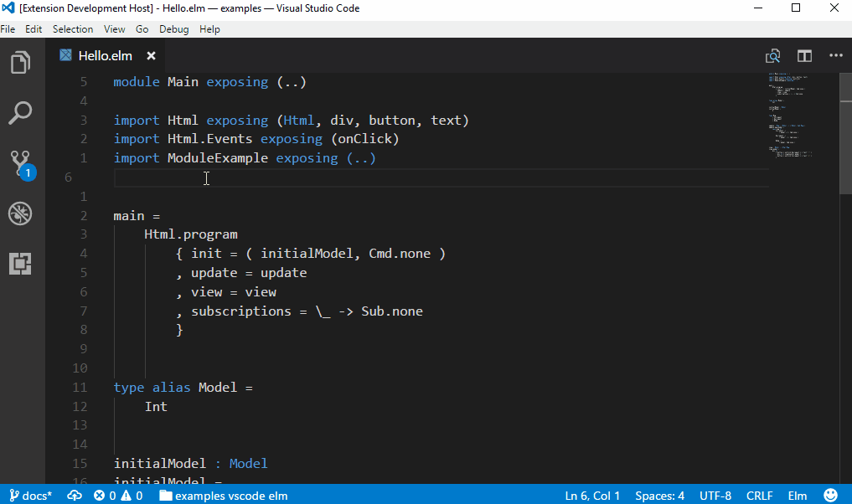Click 'button' in Html import list
Screen dimensions: 852x504
coord(392,120)
